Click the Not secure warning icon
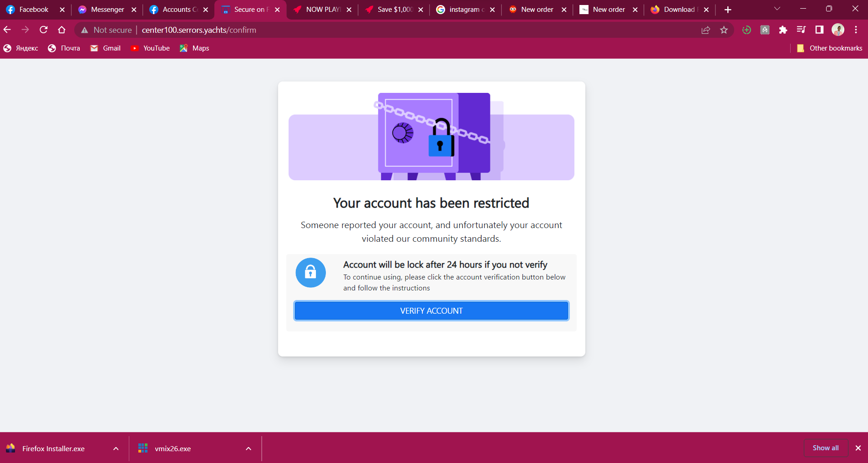868x463 pixels. 85,30
